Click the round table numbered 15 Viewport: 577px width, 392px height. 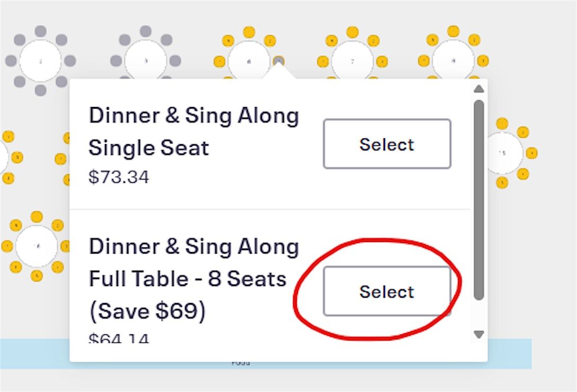coord(503,153)
